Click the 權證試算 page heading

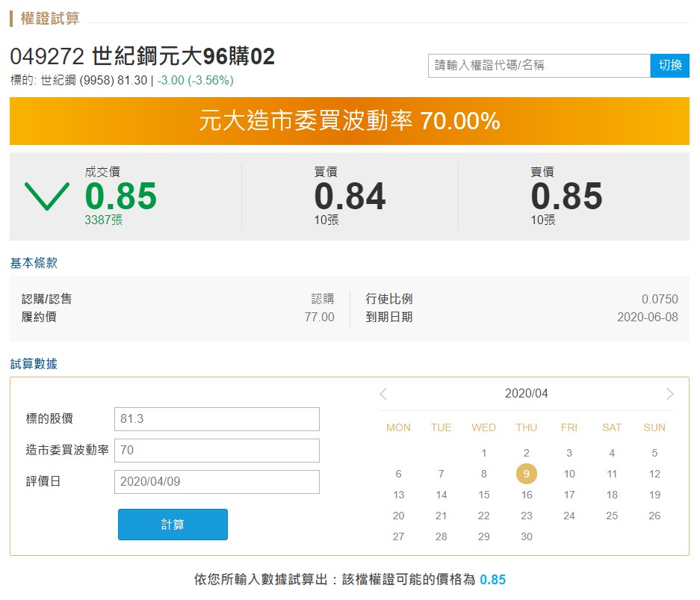50,18
